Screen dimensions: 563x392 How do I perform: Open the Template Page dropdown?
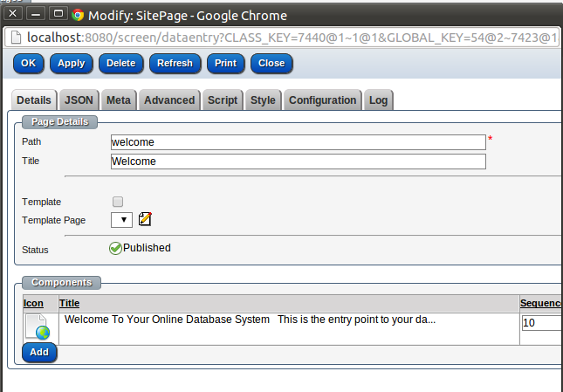tap(121, 220)
